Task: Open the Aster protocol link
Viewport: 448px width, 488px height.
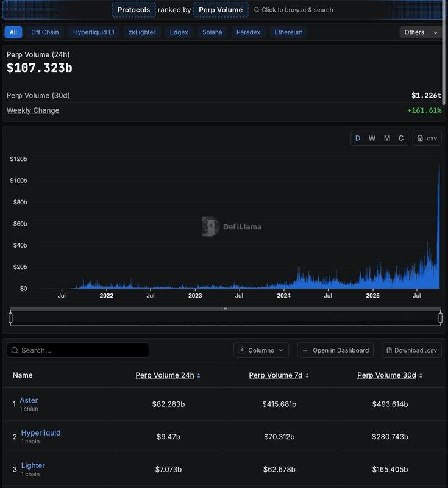Action: tap(29, 400)
